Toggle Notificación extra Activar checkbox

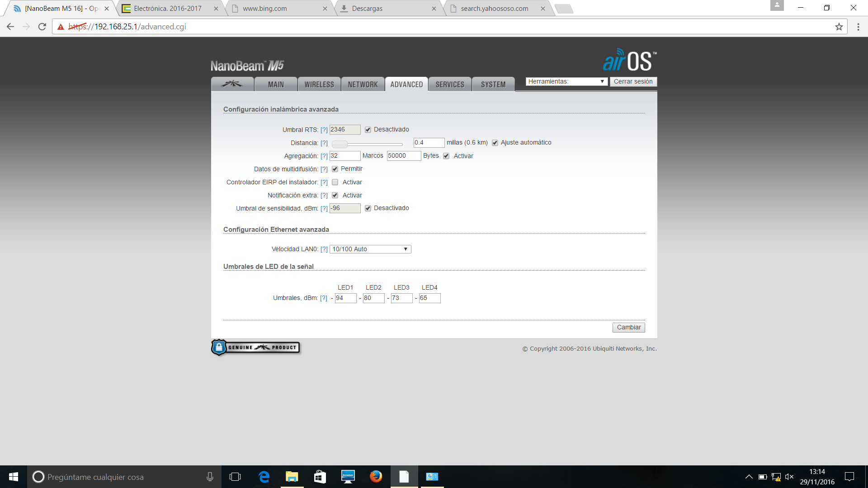[x=335, y=195]
